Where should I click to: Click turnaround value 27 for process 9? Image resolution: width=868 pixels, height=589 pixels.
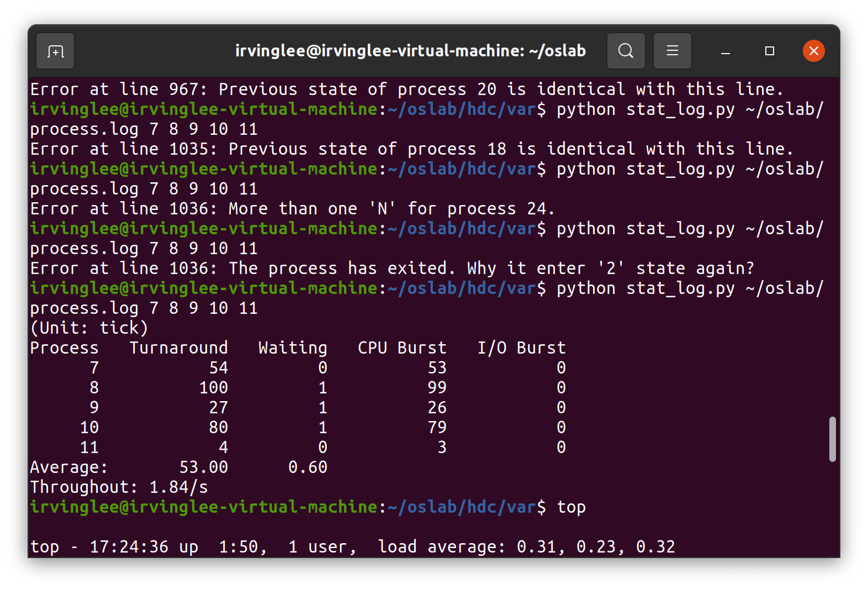[x=218, y=407]
